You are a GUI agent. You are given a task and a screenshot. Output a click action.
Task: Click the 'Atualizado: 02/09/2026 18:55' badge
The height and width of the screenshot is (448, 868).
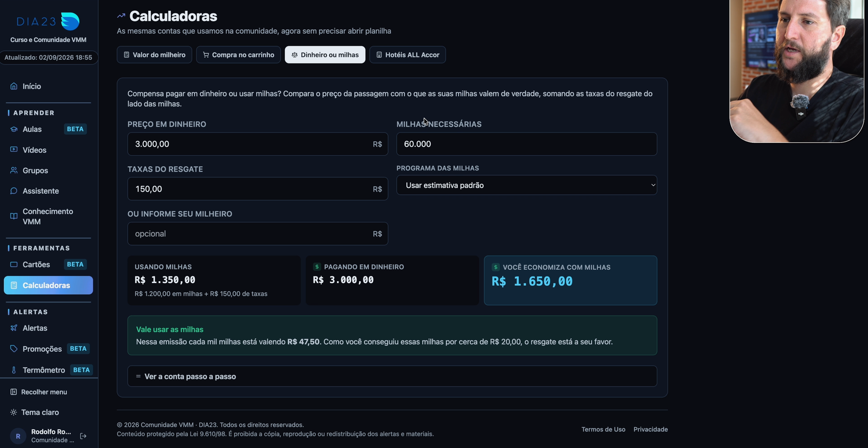coord(48,57)
